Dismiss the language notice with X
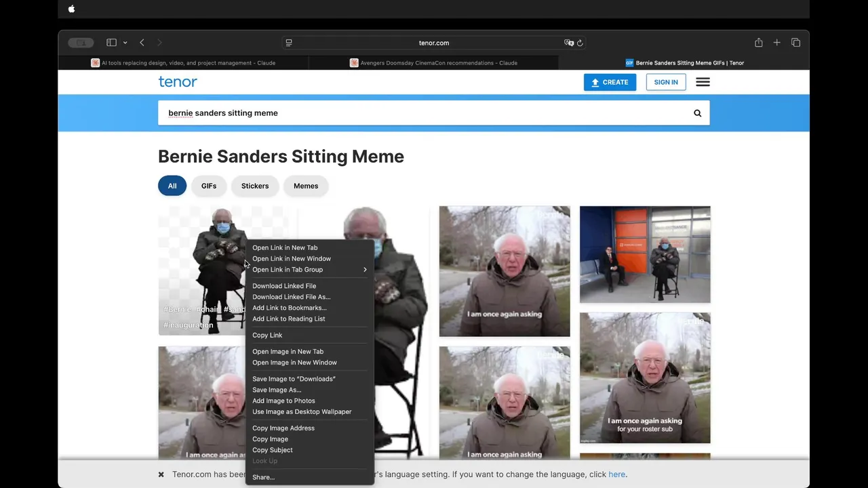Screen dimensions: 868x488 pos(161,474)
